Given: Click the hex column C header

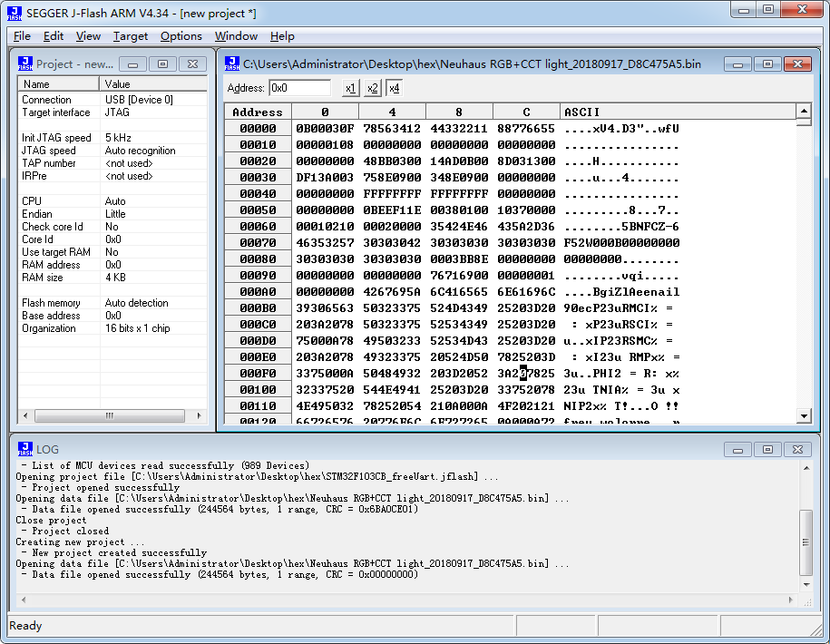Looking at the screenshot, I should click(x=526, y=112).
